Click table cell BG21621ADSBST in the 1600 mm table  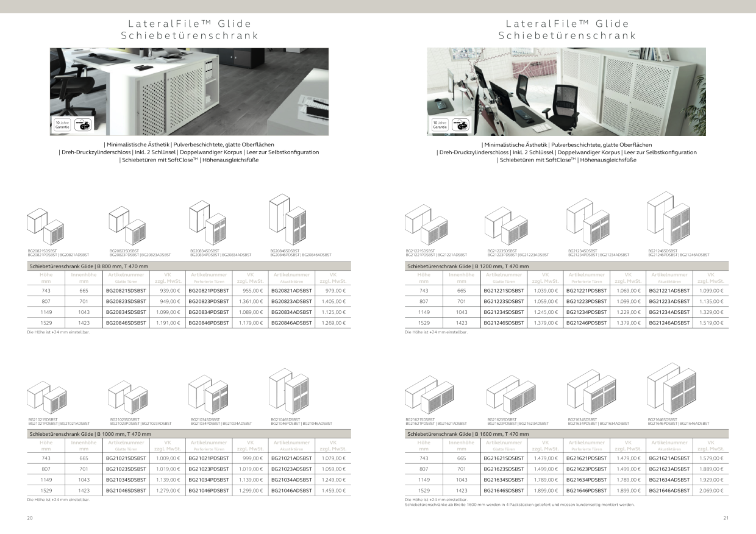(669, 458)
